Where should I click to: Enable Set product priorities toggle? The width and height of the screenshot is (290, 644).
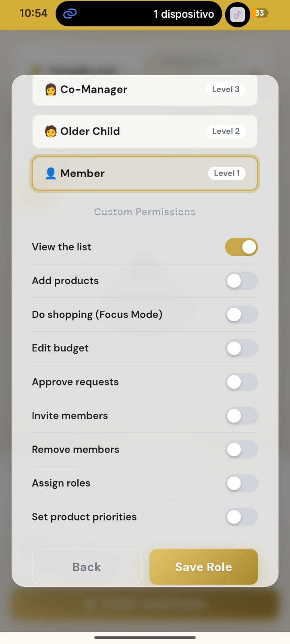(241, 517)
